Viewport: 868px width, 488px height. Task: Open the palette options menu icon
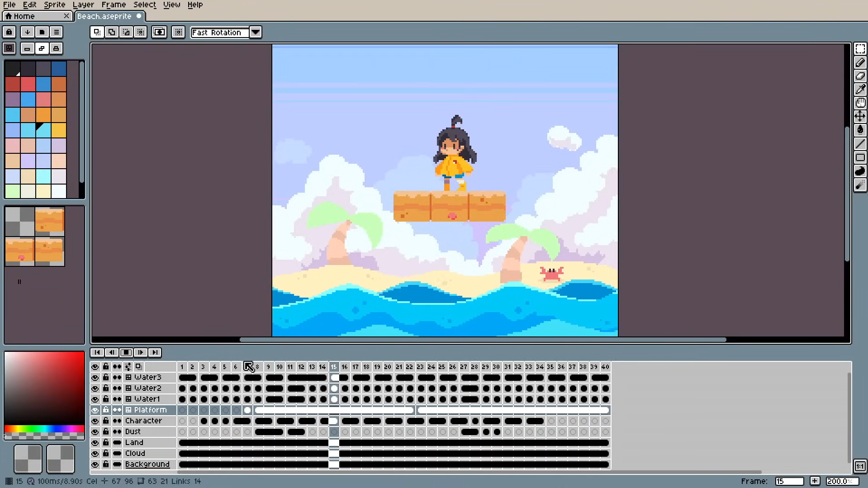(56, 32)
